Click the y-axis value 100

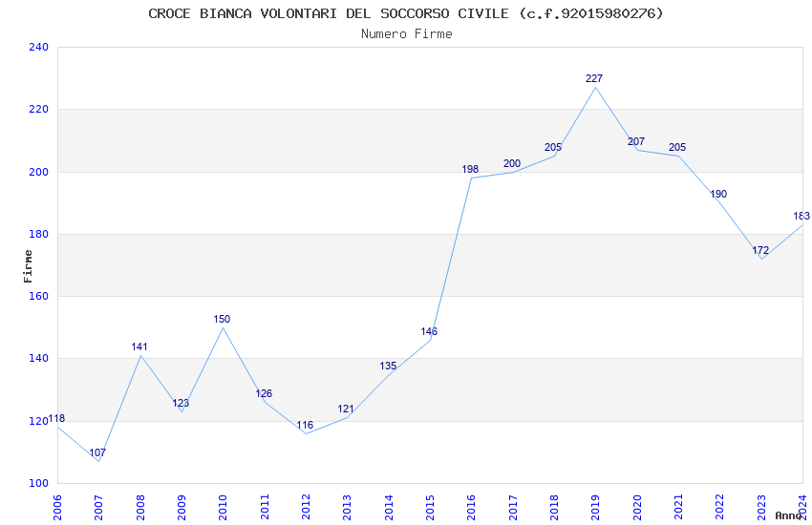point(38,483)
